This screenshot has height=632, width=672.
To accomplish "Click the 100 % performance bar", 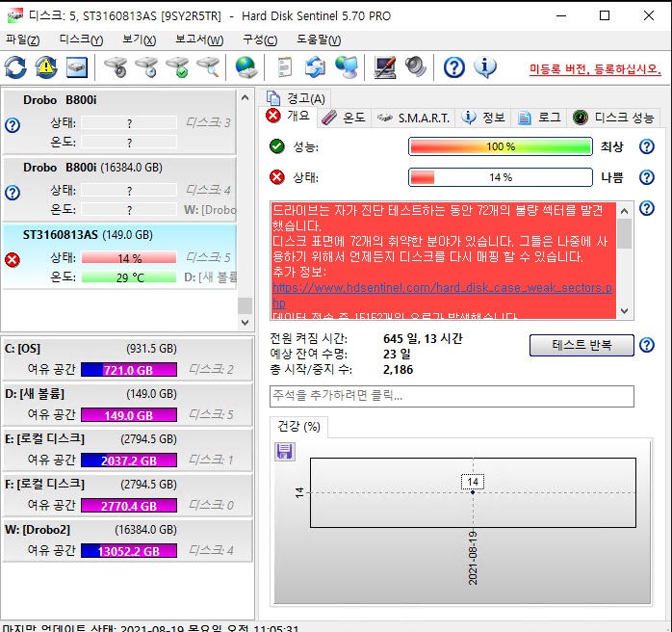I will pyautogui.click(x=500, y=146).
